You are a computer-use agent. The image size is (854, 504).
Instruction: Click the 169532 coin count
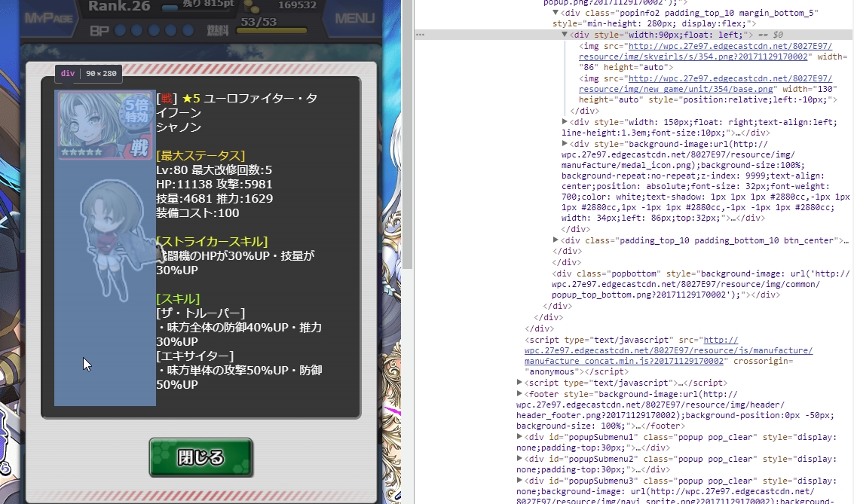(297, 5)
